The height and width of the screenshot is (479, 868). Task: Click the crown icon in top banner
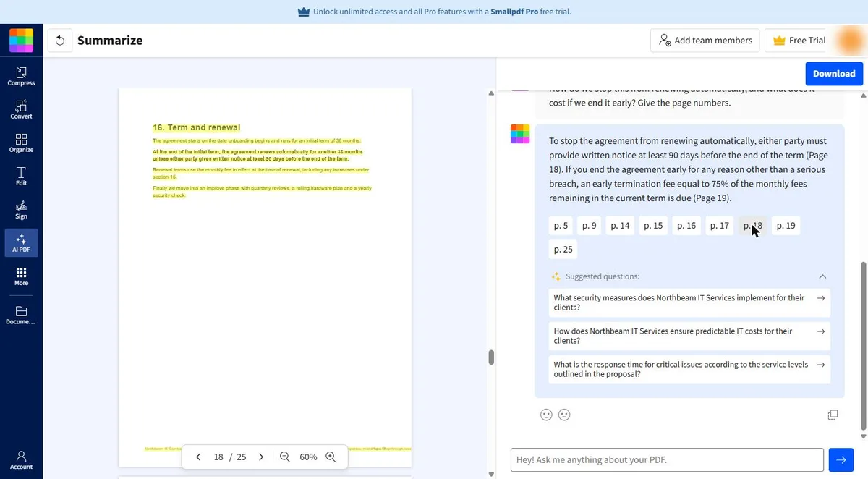click(x=304, y=12)
